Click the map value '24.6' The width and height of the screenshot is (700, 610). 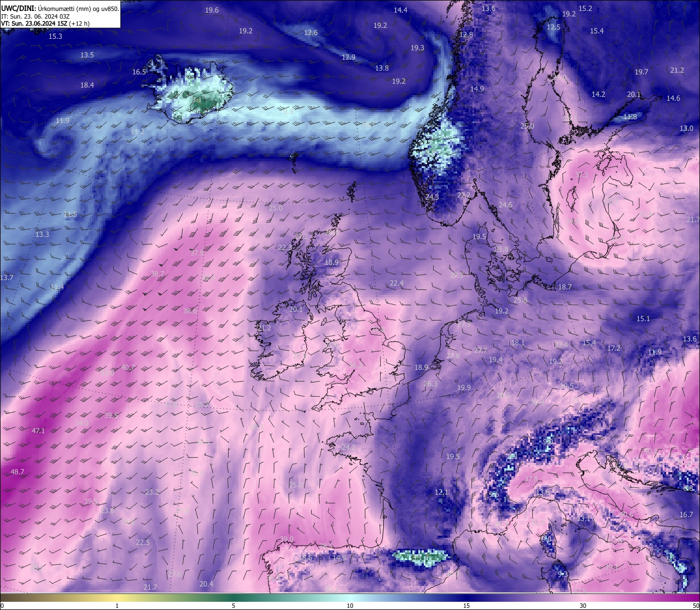coord(505,205)
